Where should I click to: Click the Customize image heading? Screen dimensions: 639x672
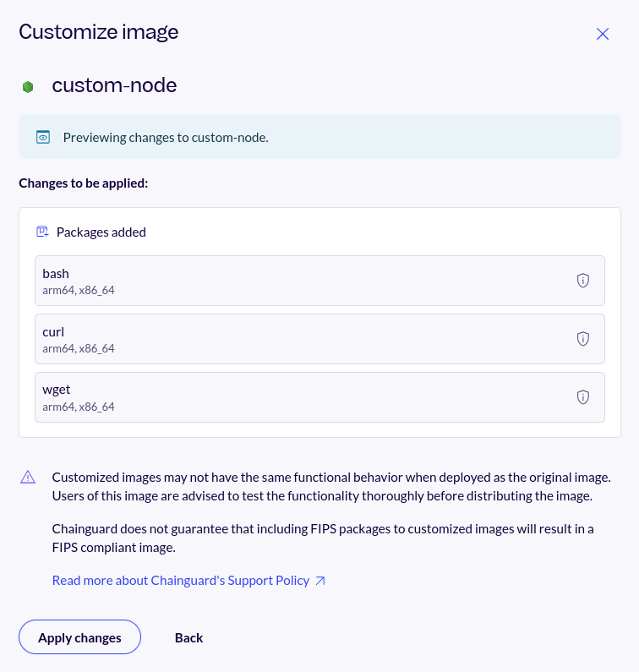[x=98, y=32]
